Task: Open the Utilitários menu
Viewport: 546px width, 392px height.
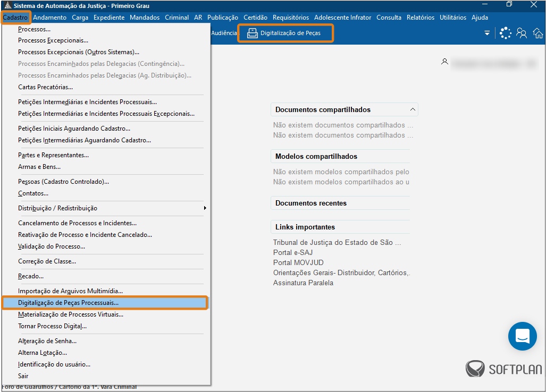Action: pos(452,18)
